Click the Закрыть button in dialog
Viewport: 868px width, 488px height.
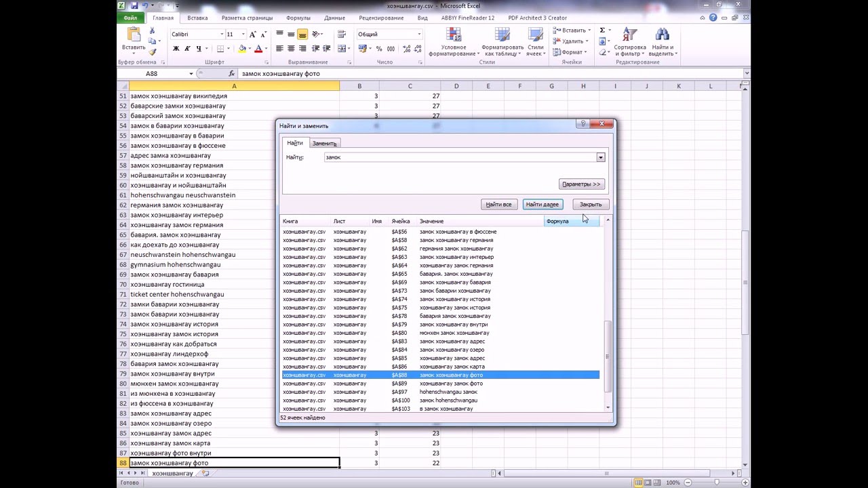point(591,204)
